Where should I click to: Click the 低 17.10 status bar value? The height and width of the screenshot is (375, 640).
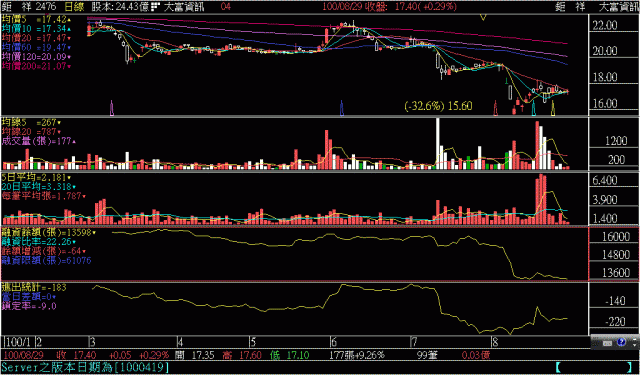coord(290,355)
